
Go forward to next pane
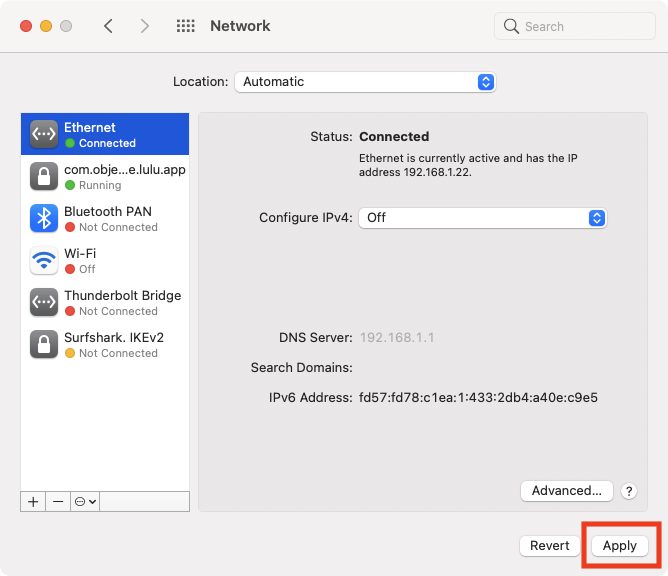click(x=145, y=26)
